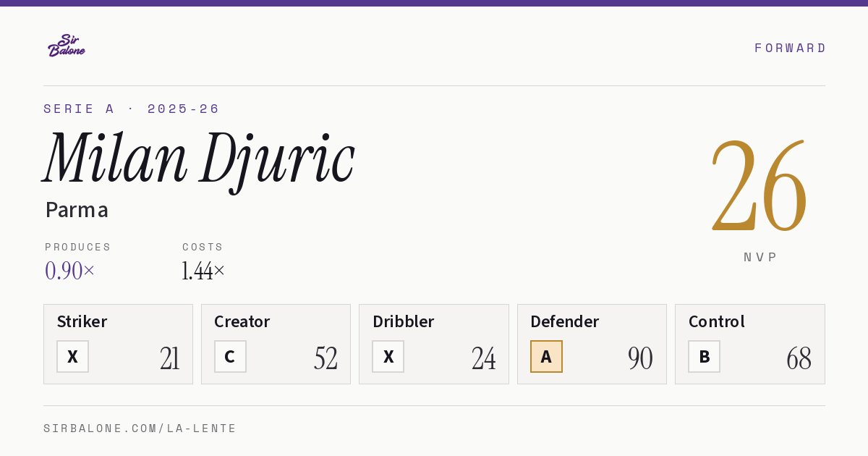Click the 0.90× produces value
Screen dimensions: 868x456
(x=70, y=271)
